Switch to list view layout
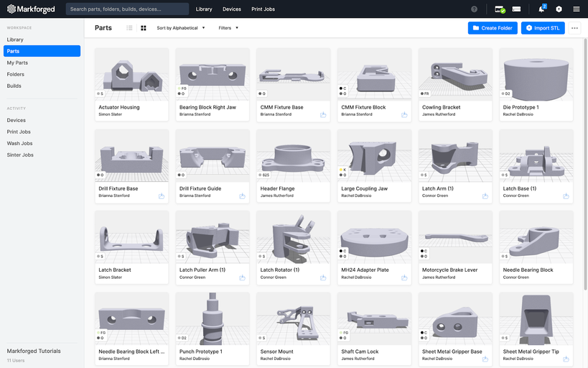This screenshot has width=588, height=368. pyautogui.click(x=129, y=28)
